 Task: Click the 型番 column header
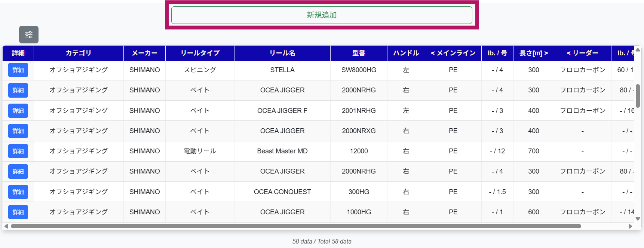[x=359, y=53]
